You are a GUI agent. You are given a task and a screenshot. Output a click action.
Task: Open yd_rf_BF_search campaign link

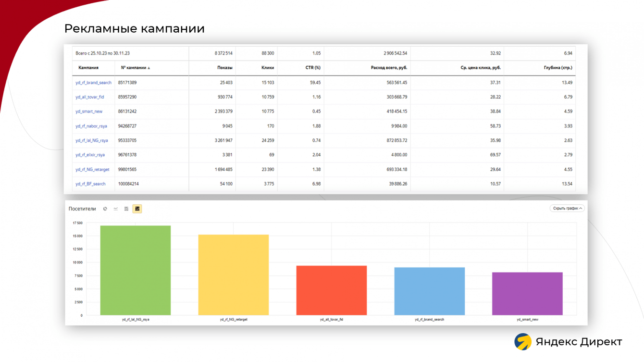[90, 184]
